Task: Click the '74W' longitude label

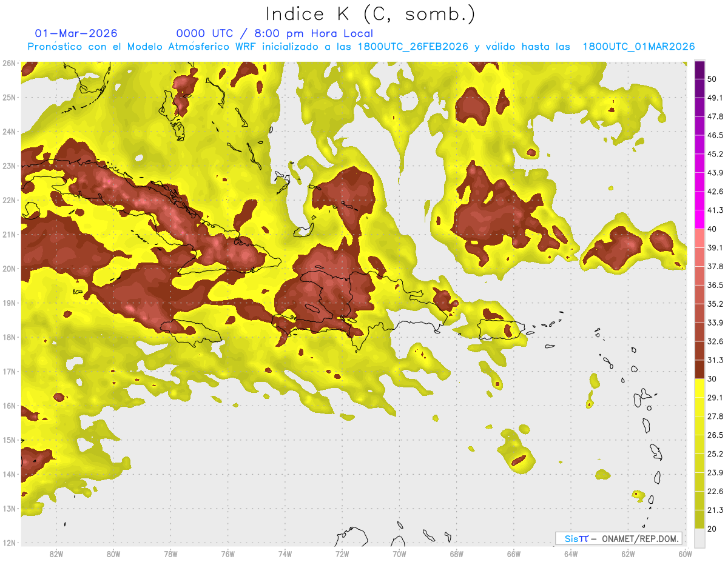Action: [285, 554]
